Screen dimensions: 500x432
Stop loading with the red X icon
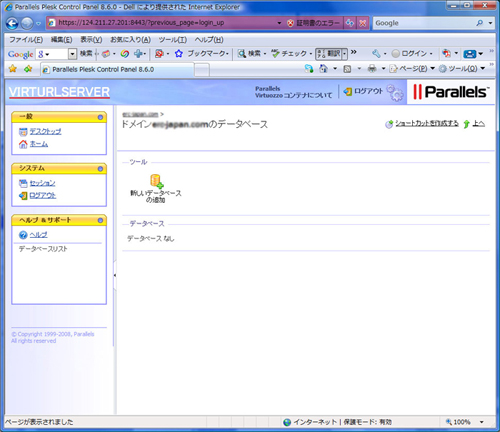pyautogui.click(x=363, y=23)
